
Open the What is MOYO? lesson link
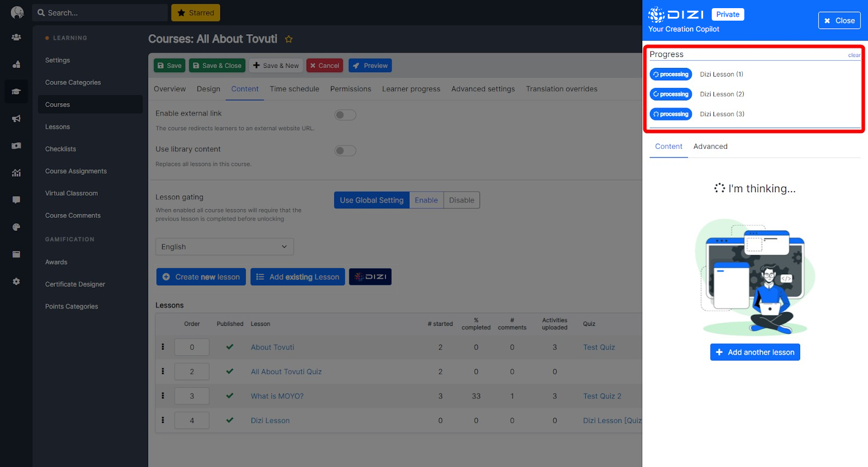pos(277,396)
